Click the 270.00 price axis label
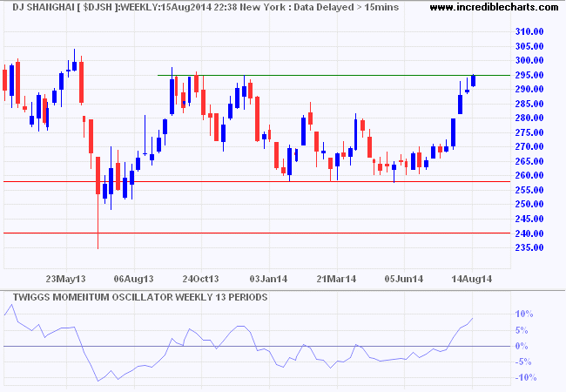 (x=529, y=147)
